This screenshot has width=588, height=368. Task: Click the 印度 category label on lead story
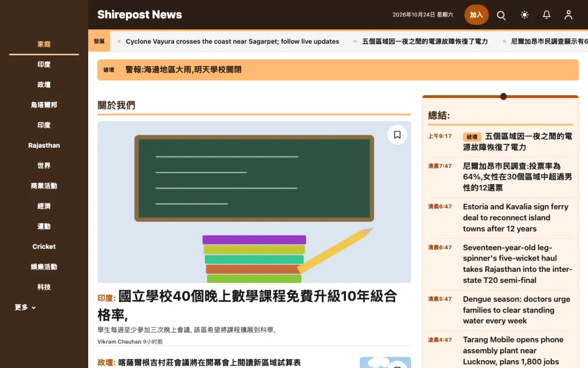(x=106, y=298)
